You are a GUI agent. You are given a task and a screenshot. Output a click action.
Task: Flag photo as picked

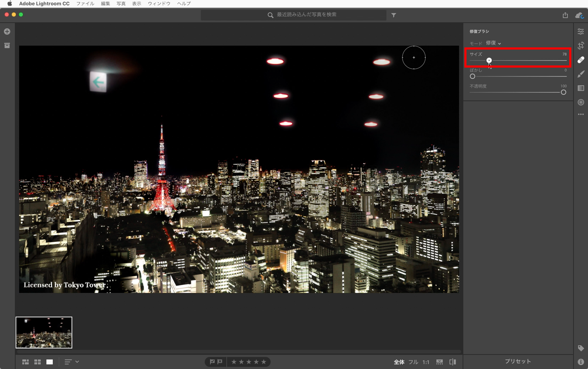(212, 362)
